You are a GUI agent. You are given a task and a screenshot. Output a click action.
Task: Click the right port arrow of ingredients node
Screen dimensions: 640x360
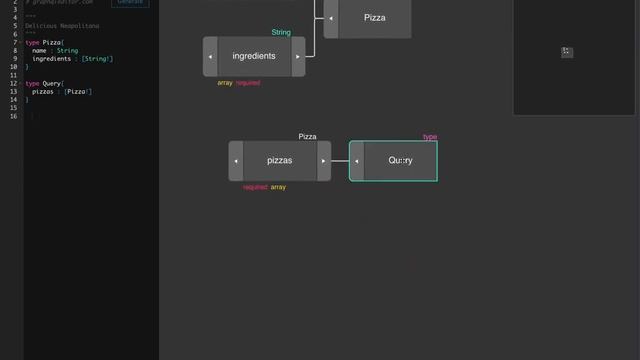[298, 57]
